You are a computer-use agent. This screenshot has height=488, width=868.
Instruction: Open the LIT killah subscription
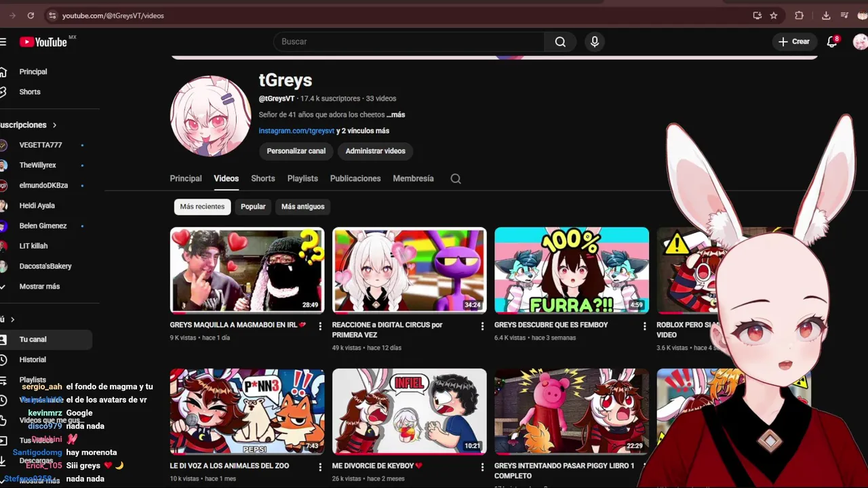tap(34, 247)
